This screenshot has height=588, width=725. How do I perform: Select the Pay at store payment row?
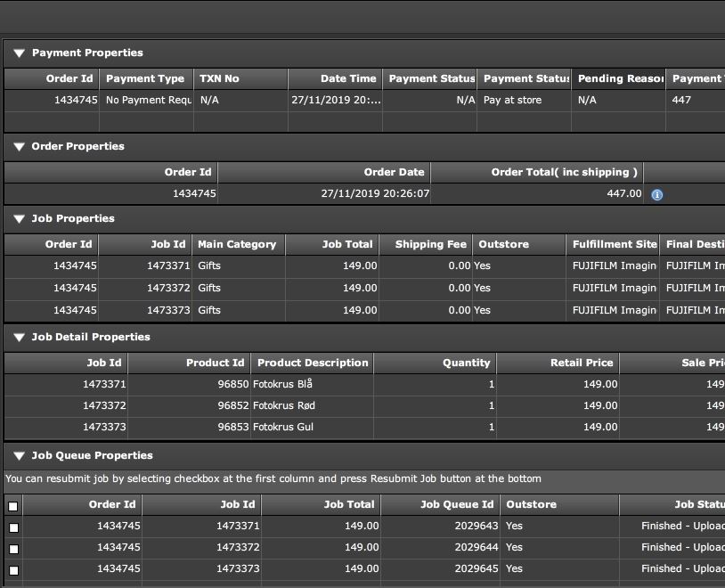(x=364, y=100)
